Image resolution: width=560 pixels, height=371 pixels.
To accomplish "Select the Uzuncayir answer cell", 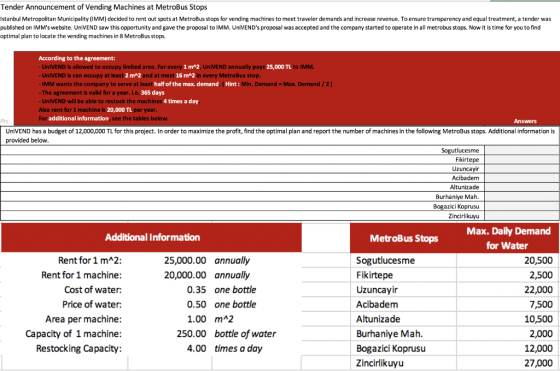I will coord(522,169).
